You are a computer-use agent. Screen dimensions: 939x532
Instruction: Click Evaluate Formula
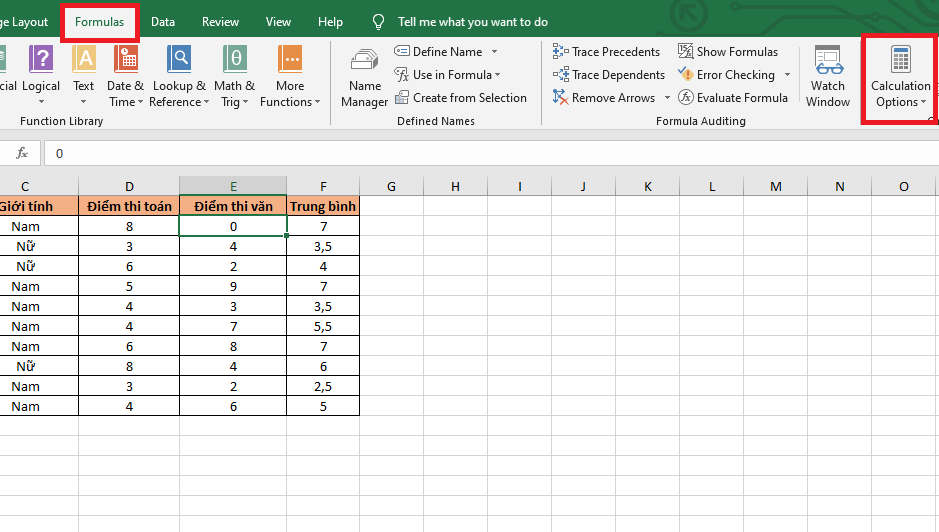point(733,98)
